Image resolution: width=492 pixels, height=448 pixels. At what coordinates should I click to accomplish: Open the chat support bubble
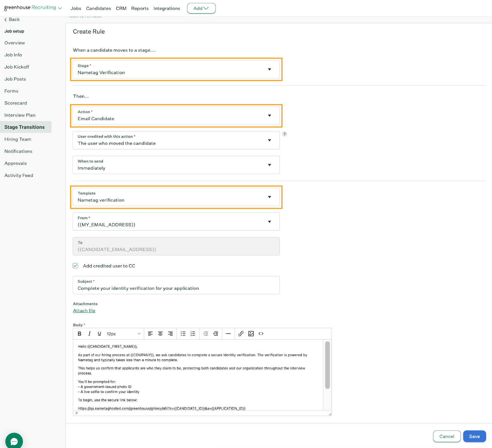pos(14,441)
